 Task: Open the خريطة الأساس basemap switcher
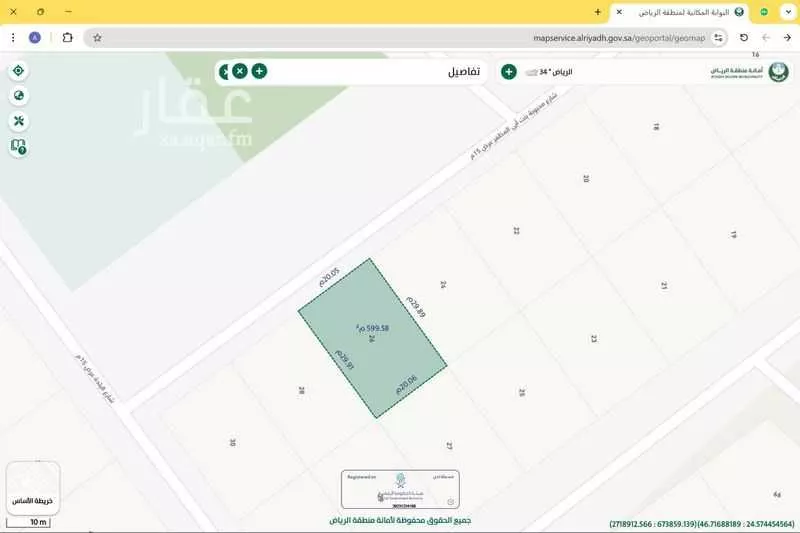coord(33,487)
